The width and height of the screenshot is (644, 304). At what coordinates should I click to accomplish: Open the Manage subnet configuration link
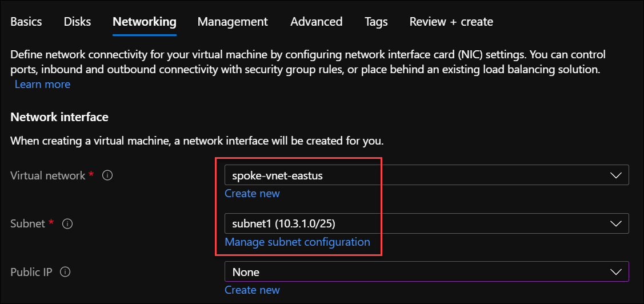click(x=297, y=242)
